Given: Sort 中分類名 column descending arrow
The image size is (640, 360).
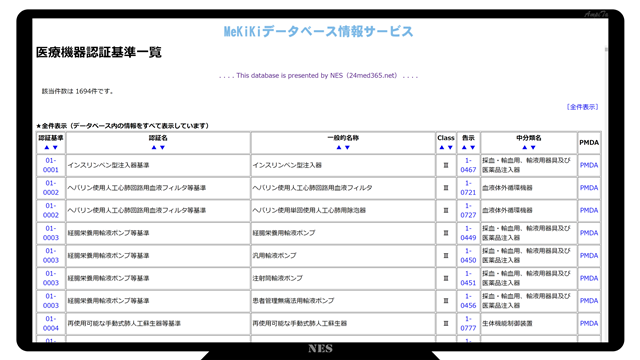Looking at the screenshot, I should point(533,147).
